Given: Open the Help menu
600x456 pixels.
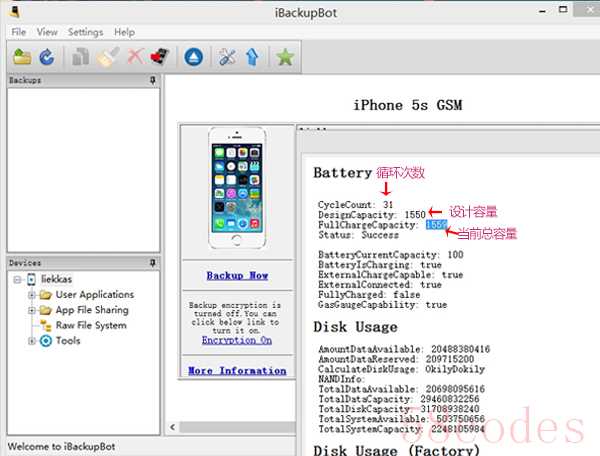Looking at the screenshot, I should (x=124, y=32).
